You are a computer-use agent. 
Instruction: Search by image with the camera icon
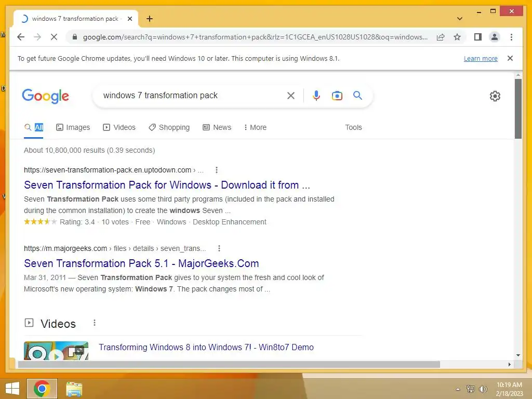tap(337, 96)
